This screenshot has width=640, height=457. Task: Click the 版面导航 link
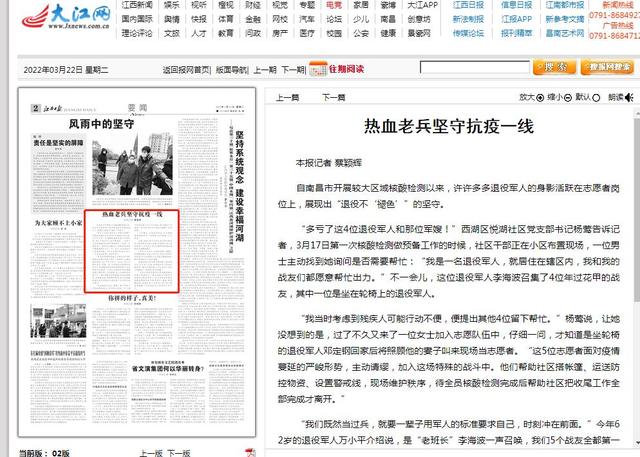[x=231, y=70]
